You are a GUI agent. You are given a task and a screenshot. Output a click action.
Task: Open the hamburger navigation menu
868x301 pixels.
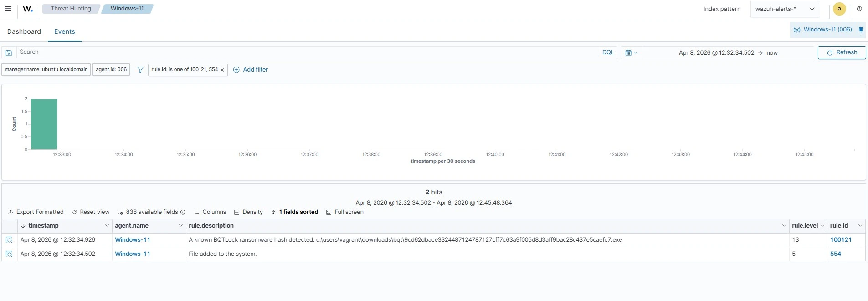coord(8,9)
